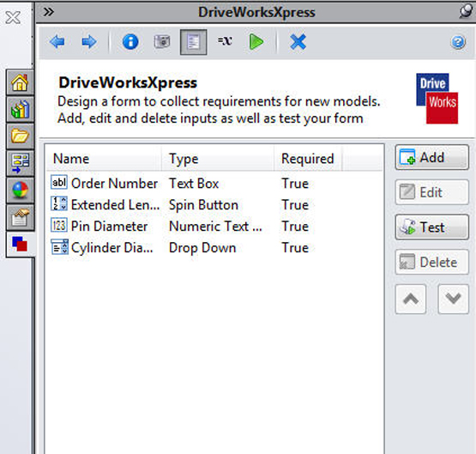Screen dimensions: 476x454
Task: Click the blue X cancel icon
Action: click(298, 41)
